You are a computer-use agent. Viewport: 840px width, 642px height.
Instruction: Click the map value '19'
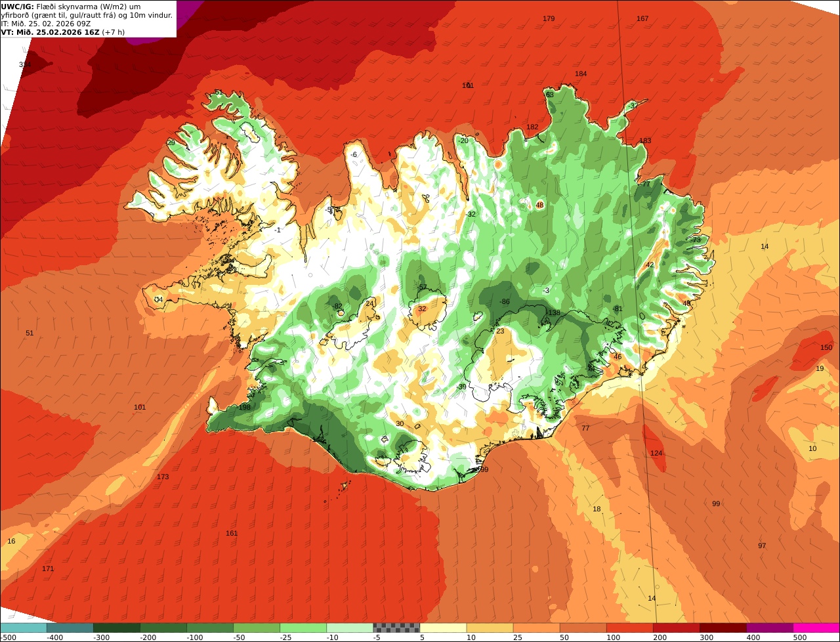tap(820, 368)
